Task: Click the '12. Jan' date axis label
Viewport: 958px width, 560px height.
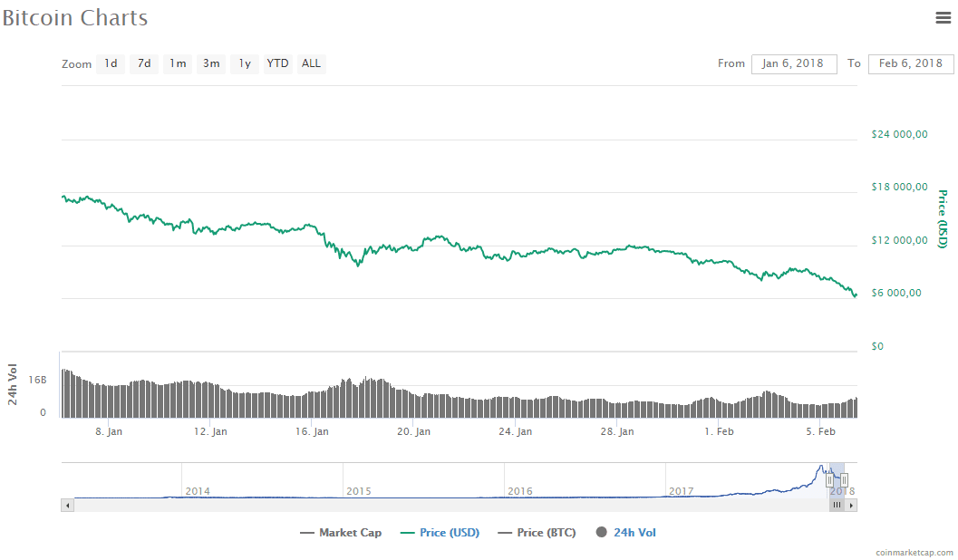Action: point(210,431)
